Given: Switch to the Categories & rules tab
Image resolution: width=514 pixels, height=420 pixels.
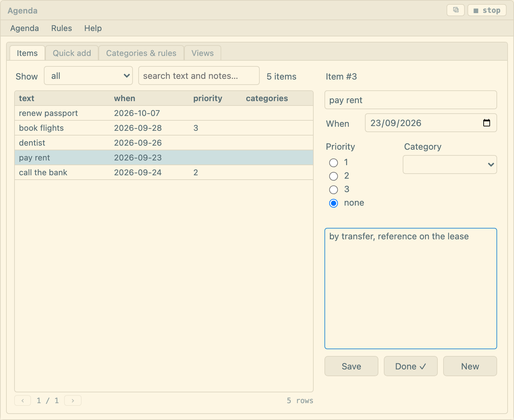Looking at the screenshot, I should [x=141, y=53].
